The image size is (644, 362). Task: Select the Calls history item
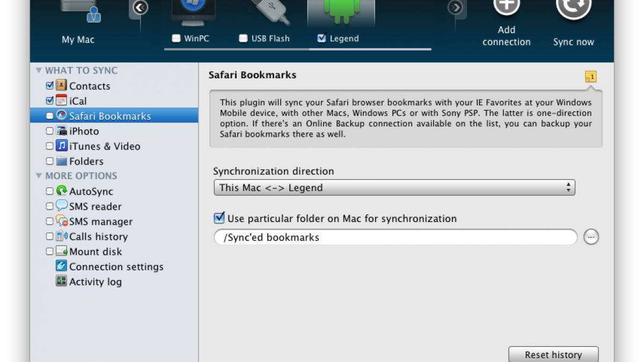click(x=98, y=237)
